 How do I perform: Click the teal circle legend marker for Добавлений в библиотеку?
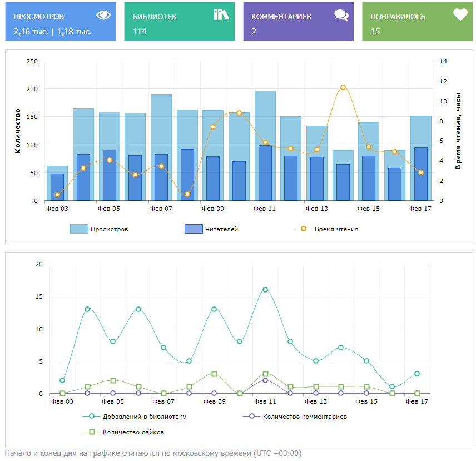point(92,416)
